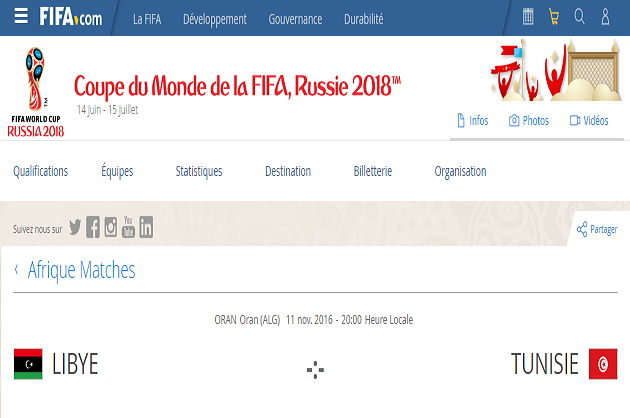The width and height of the screenshot is (630, 418).
Task: Open the shopping cart icon
Action: pyautogui.click(x=554, y=17)
